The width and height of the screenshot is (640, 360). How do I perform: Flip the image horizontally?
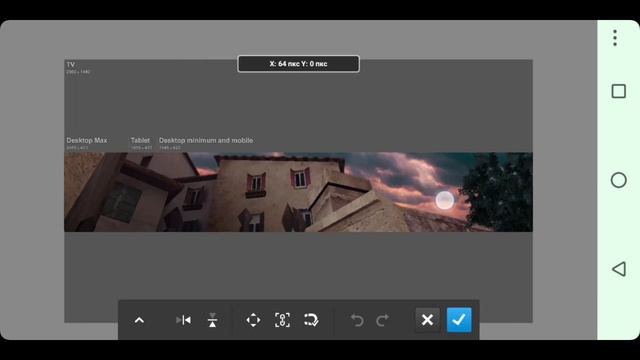point(183,320)
